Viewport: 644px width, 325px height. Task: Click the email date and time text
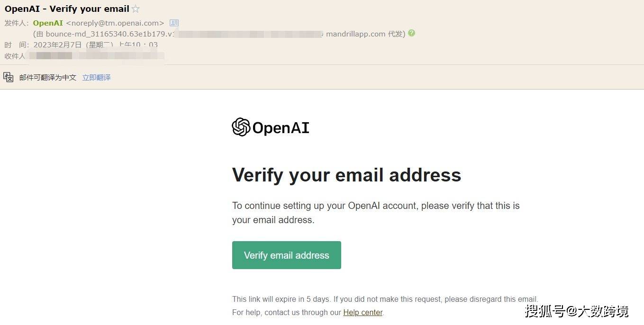pyautogui.click(x=95, y=45)
